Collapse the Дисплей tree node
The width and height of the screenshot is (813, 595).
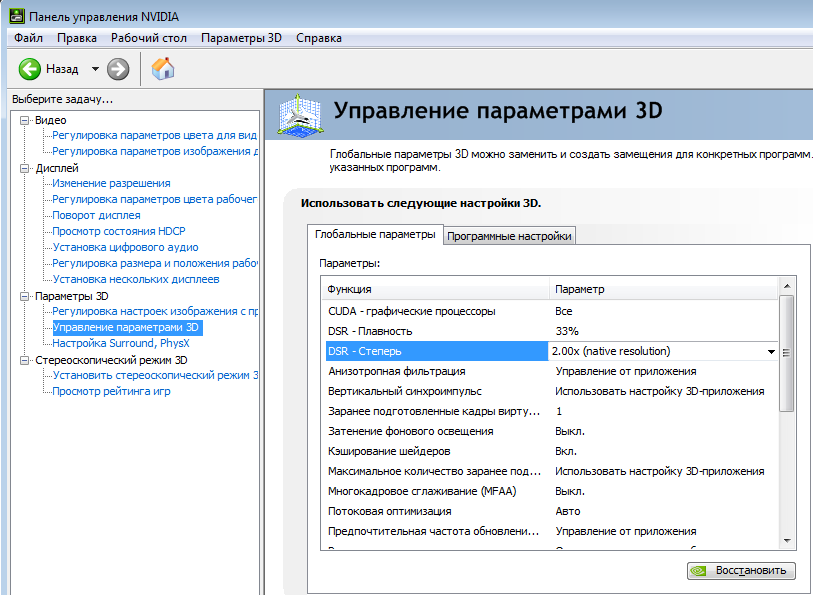coord(24,168)
